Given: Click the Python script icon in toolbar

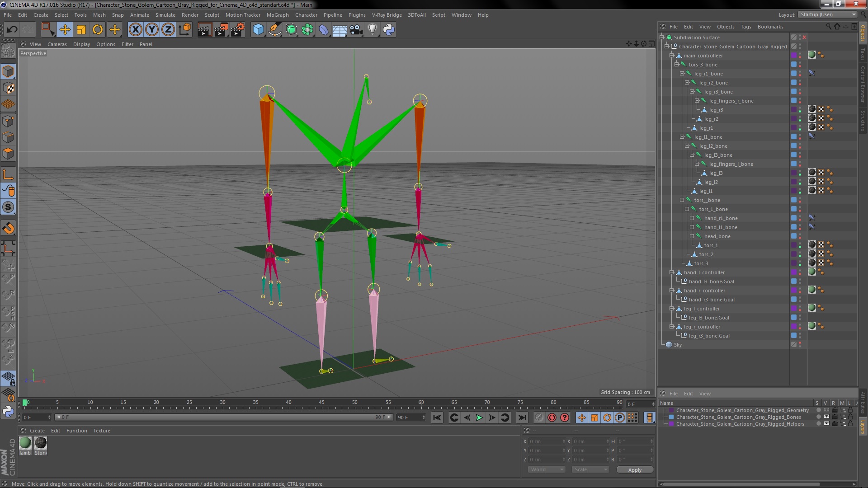Looking at the screenshot, I should pos(389,30).
